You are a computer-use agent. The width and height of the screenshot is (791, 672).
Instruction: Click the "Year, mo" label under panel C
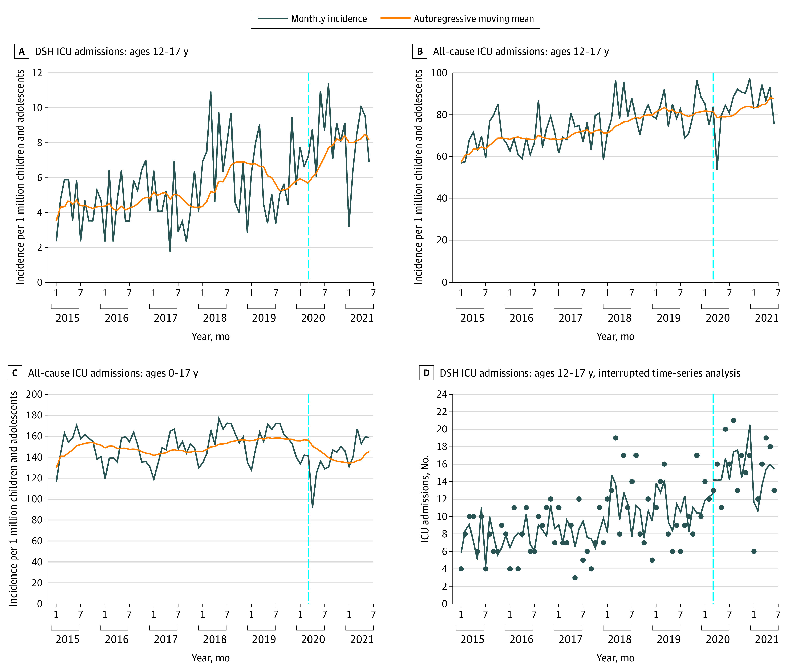[x=211, y=658]
